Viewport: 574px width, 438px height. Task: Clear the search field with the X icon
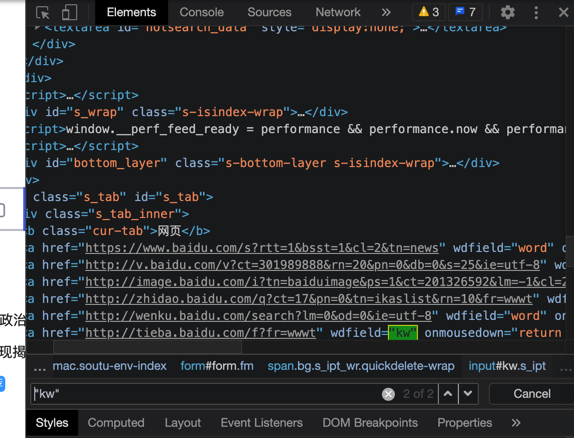tap(388, 394)
